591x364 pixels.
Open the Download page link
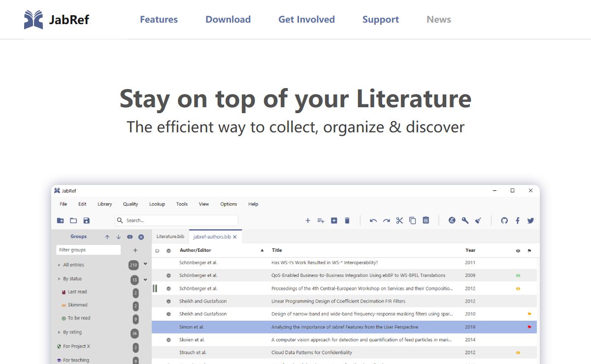pos(228,20)
